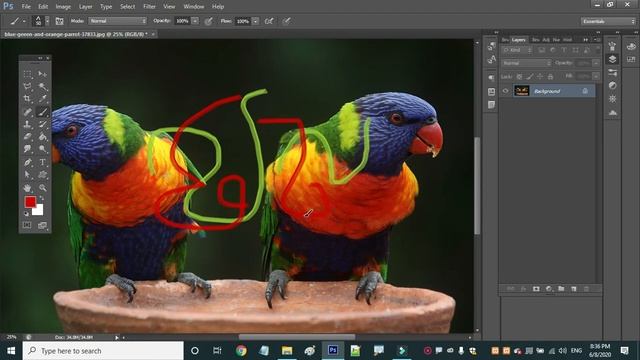Viewport: 640px width, 360px height.
Task: Open the Essentials workspace dropdown
Action: tap(608, 21)
